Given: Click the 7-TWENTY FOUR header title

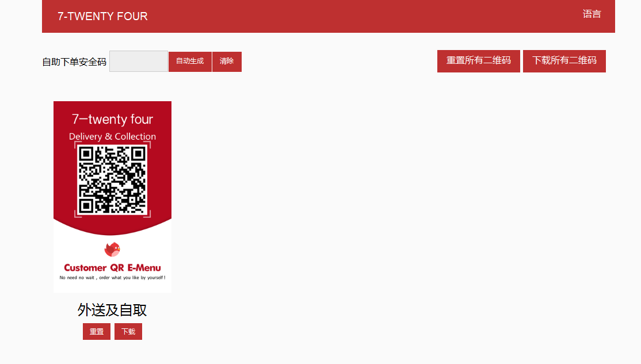Looking at the screenshot, I should coord(102,16).
